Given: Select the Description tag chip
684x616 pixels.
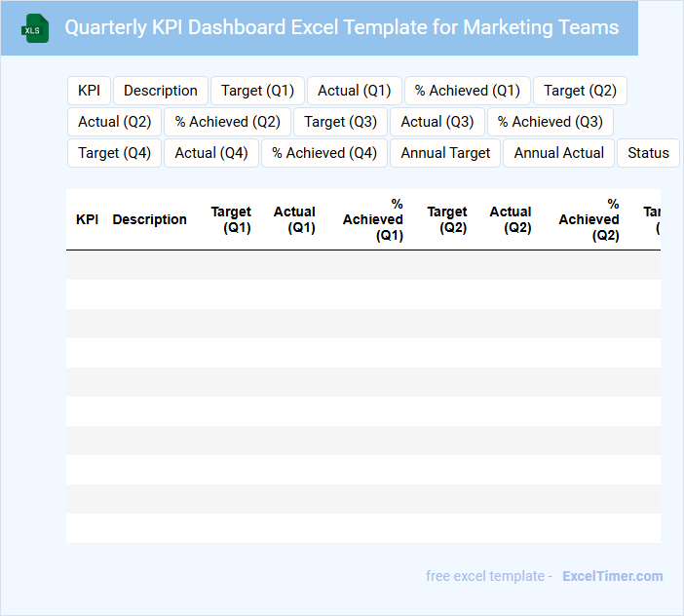Looking at the screenshot, I should (161, 91).
